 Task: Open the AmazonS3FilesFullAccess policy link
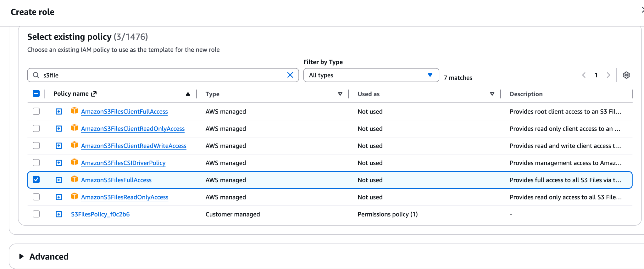point(116,180)
